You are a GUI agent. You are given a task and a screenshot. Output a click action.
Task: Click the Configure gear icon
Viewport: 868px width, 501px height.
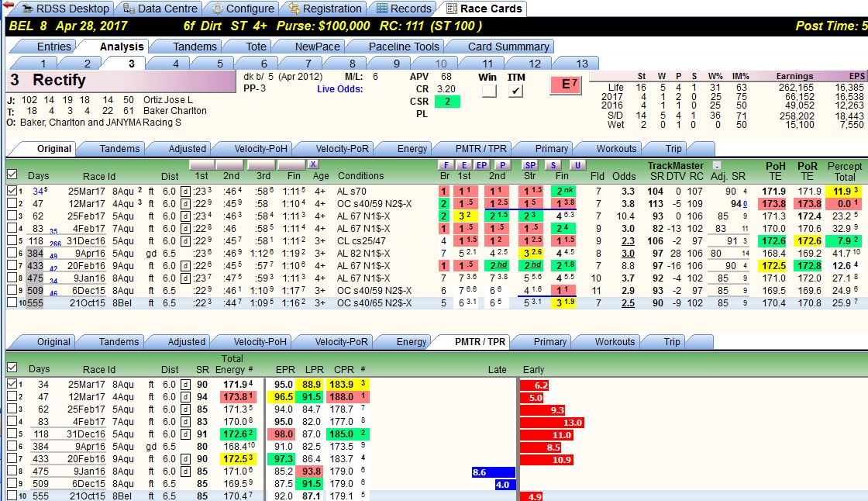coord(218,9)
